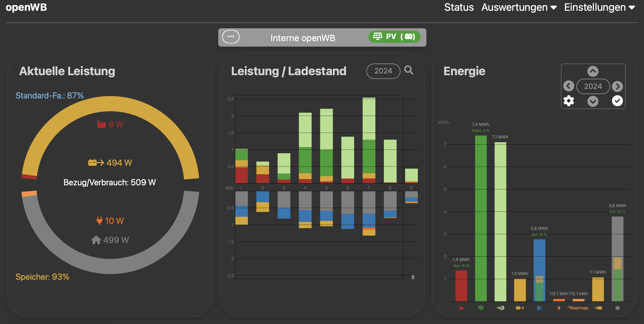Open the Status page
This screenshot has width=644, height=324.
pos(459,7)
